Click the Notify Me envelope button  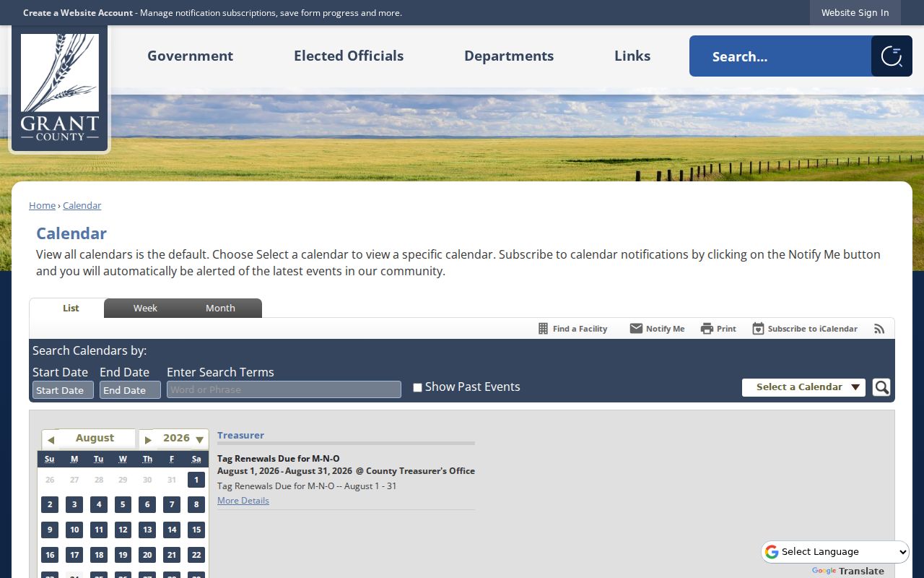pos(657,329)
